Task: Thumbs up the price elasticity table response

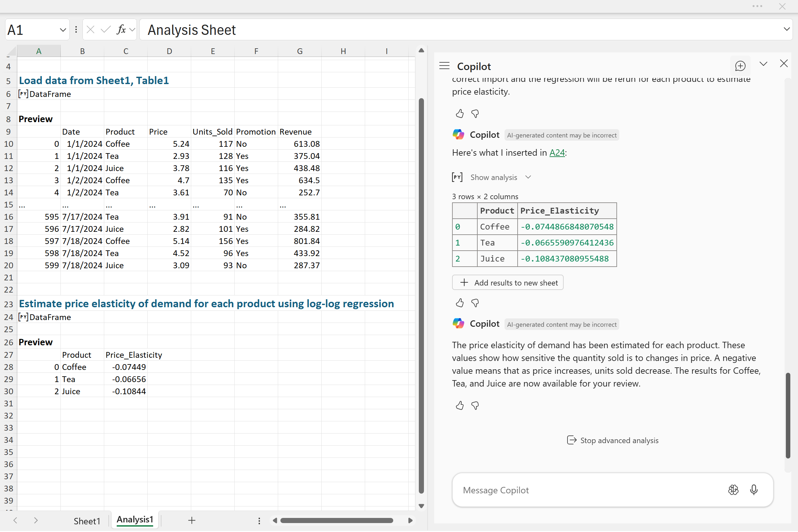Action: point(459,303)
